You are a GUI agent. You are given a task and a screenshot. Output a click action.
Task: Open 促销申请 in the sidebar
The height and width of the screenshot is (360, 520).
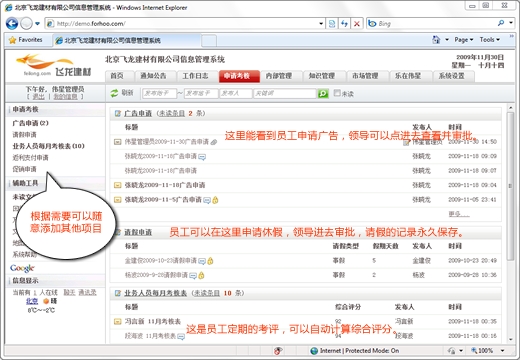24,169
